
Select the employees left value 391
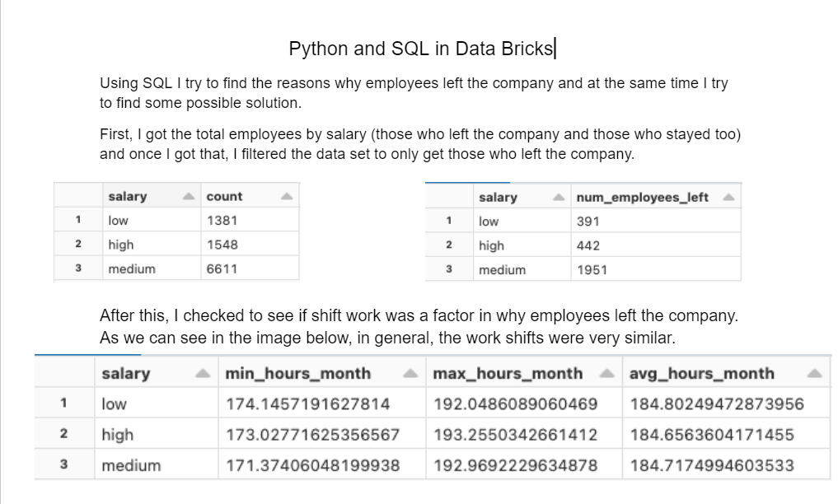(588, 221)
